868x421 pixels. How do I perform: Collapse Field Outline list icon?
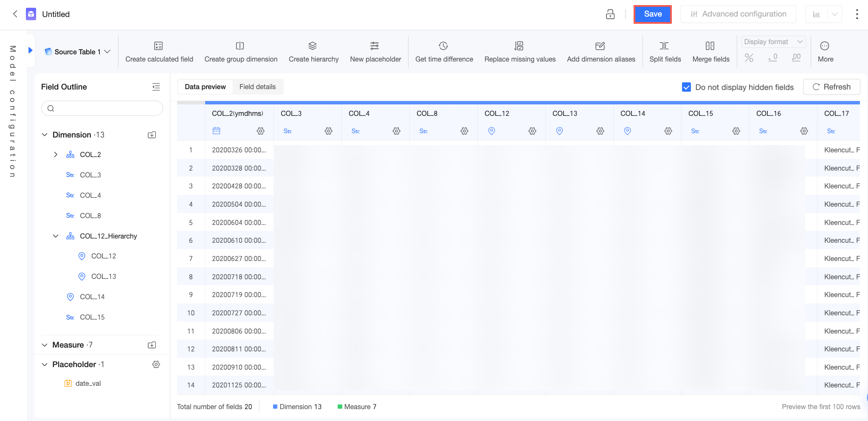tap(156, 87)
